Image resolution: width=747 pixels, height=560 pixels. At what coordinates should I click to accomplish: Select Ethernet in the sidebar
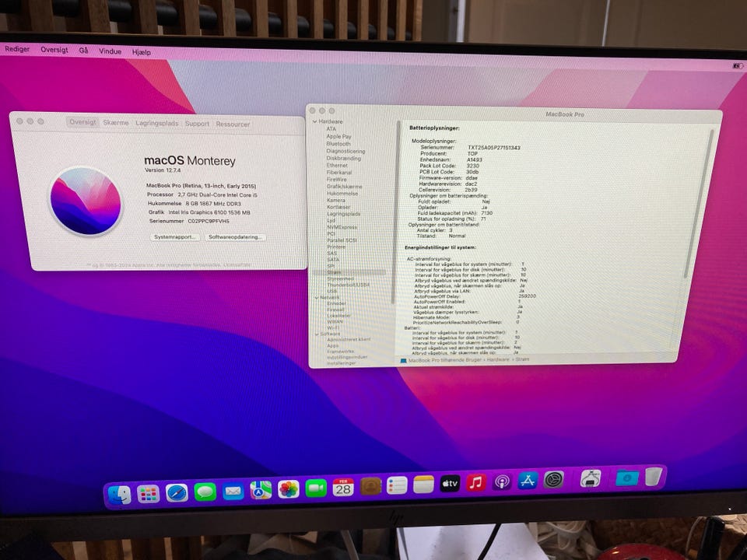click(337, 165)
